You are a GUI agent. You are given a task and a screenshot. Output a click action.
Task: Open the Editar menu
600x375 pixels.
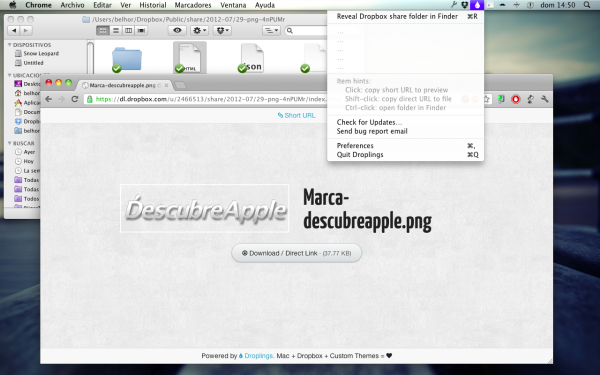103,5
